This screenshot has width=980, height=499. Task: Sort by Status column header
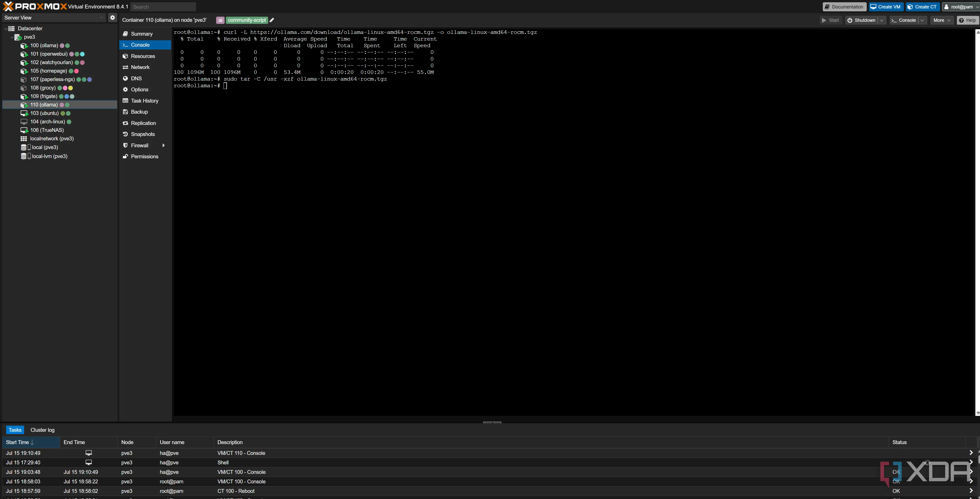click(x=927, y=442)
